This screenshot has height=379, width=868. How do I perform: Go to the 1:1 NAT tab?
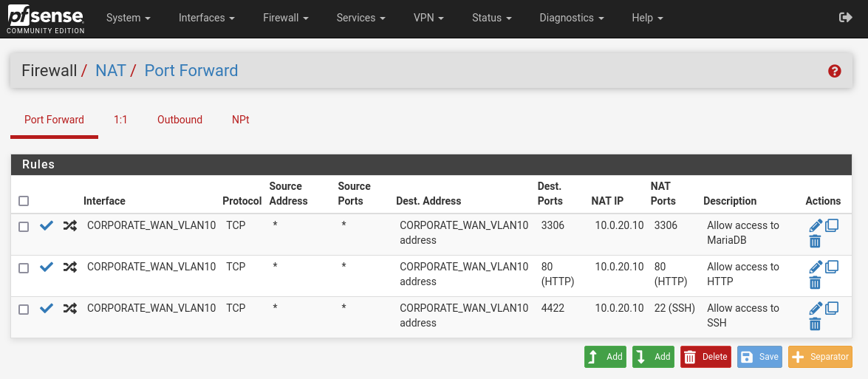(x=120, y=120)
